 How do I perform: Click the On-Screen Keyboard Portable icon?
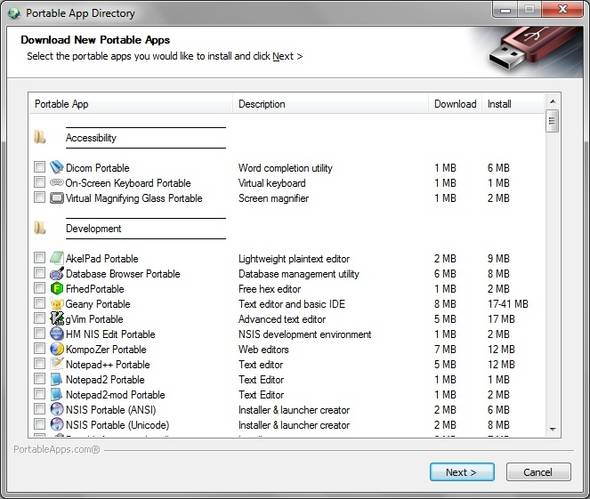(57, 183)
